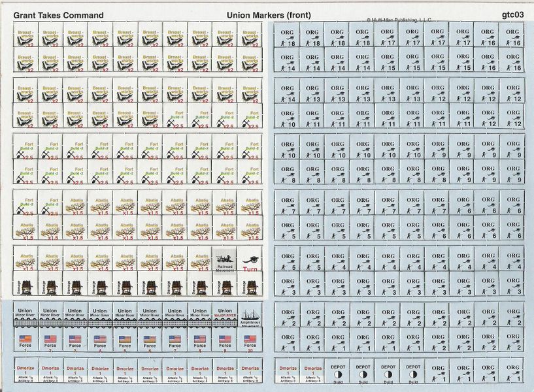Select the Union Major River counter
Viewport: 534px width, 392px height.
[225, 315]
